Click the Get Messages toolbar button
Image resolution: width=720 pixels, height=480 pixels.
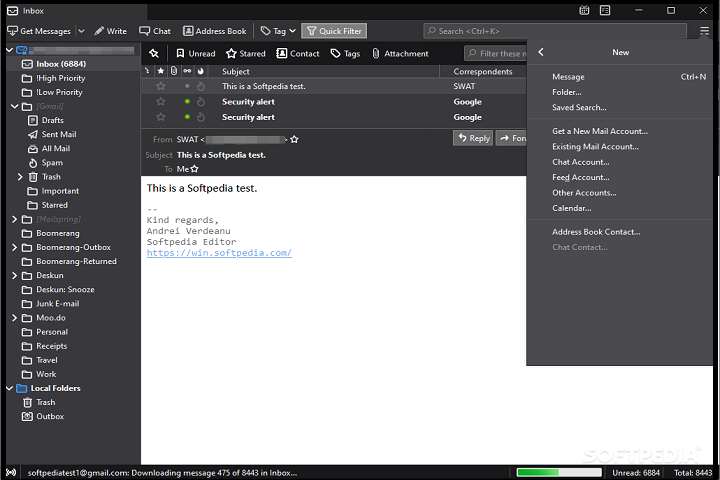coord(40,31)
